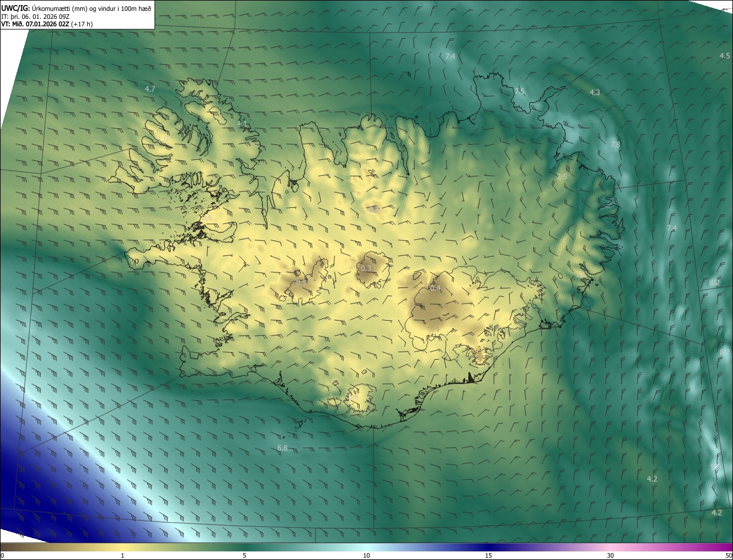733x560 pixels.
Task: Click the 4.5 value in top-right corner
Action: click(724, 56)
